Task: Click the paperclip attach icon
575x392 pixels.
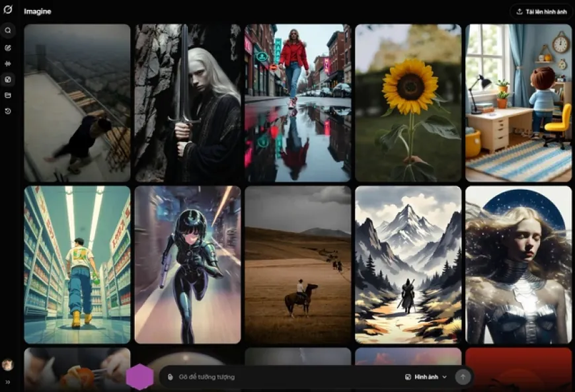Action: click(170, 377)
